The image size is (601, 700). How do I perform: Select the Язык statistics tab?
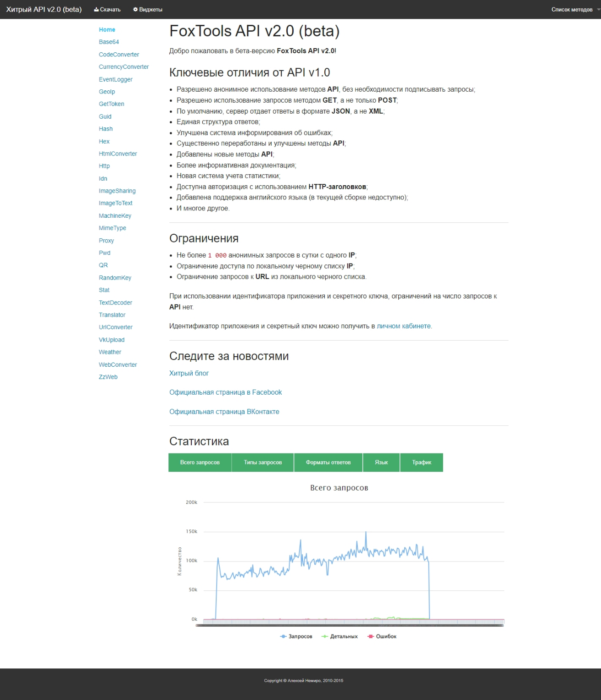point(381,463)
